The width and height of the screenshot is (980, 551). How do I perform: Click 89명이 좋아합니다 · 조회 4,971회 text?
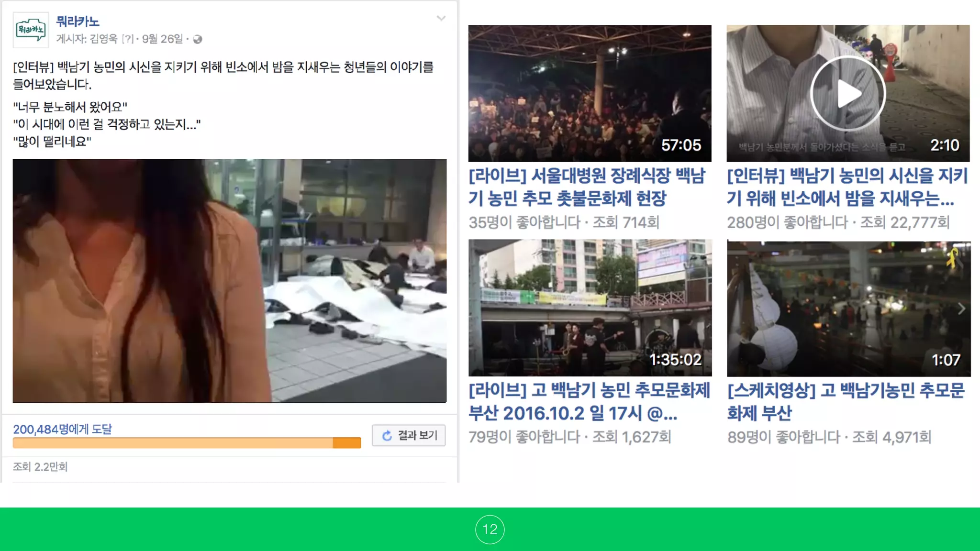829,437
